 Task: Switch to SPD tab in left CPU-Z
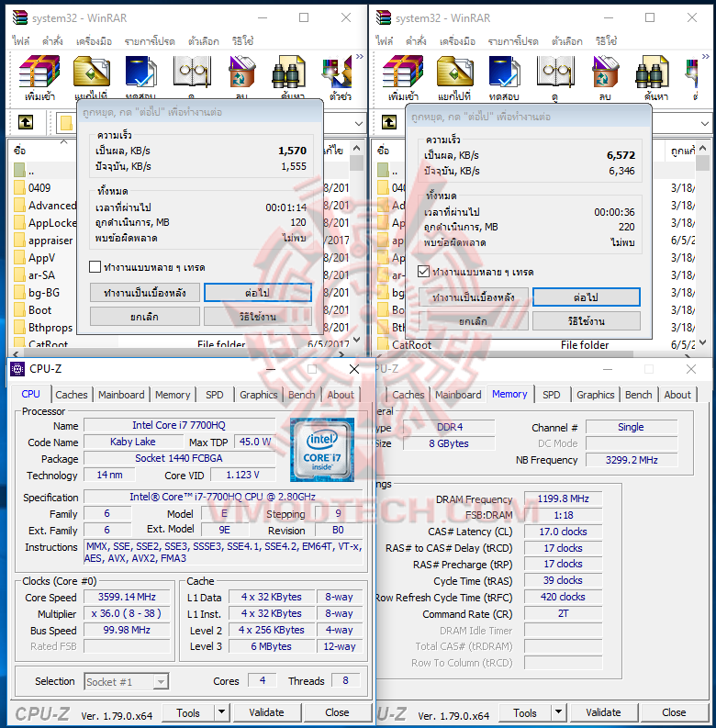215,395
